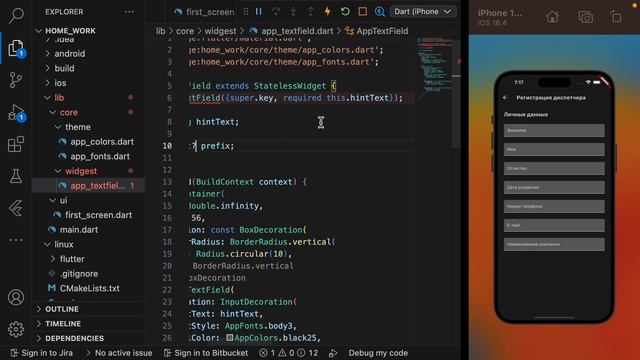The width and height of the screenshot is (640, 360).
Task: Select app_textfield.dart in the tree
Action: pyautogui.click(x=88, y=186)
